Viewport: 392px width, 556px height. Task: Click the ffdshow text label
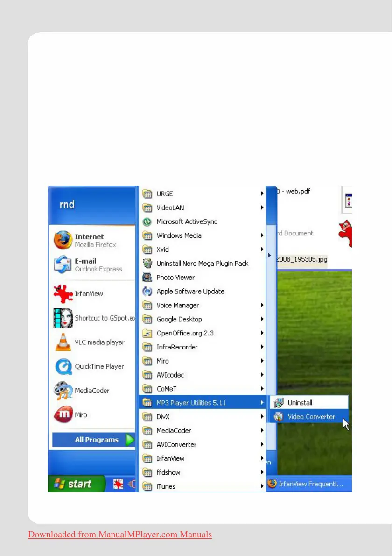[x=168, y=472]
